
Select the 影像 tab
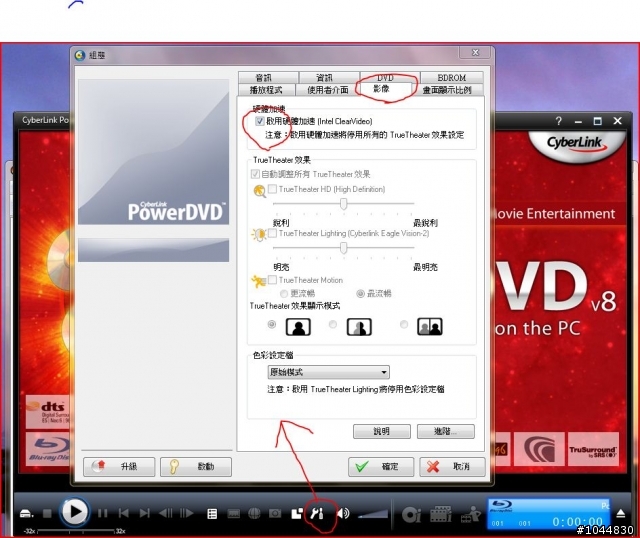385,89
